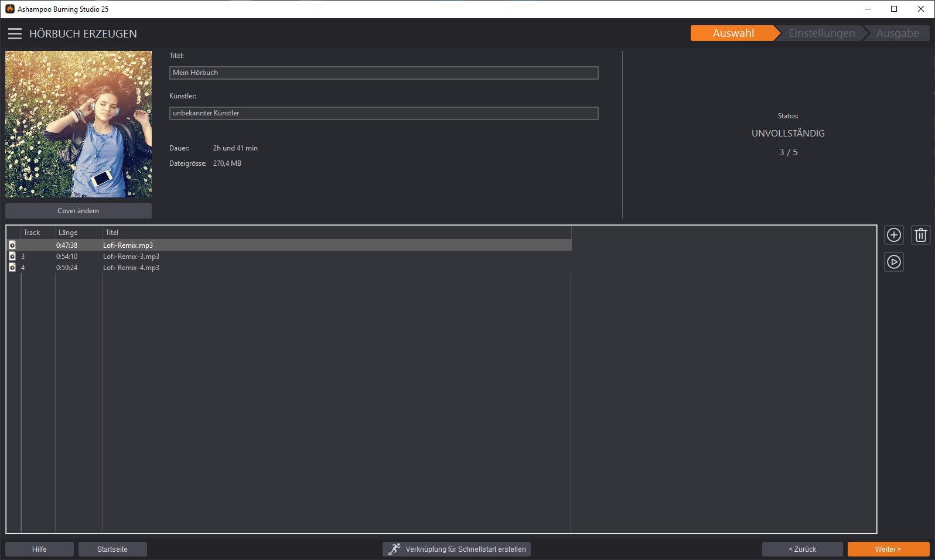Click audio file icon of Lofi-Remix-3.mp3
The height and width of the screenshot is (560, 935).
tap(12, 257)
